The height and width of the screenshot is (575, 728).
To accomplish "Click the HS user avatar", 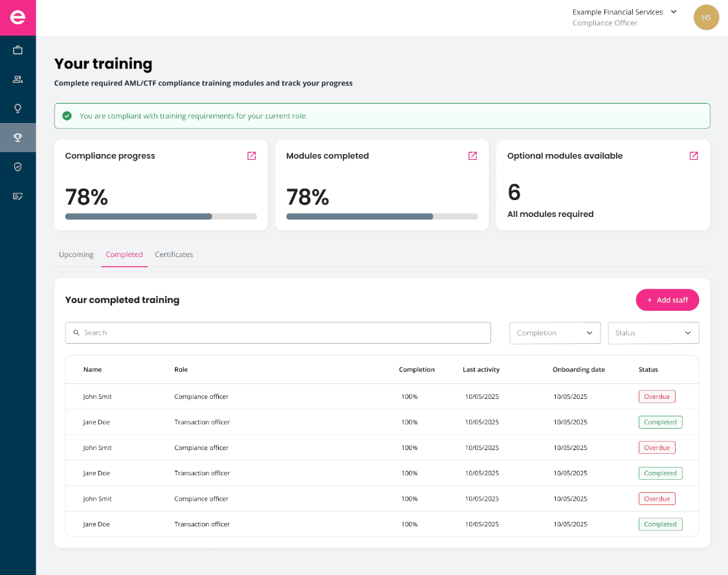I will point(706,17).
